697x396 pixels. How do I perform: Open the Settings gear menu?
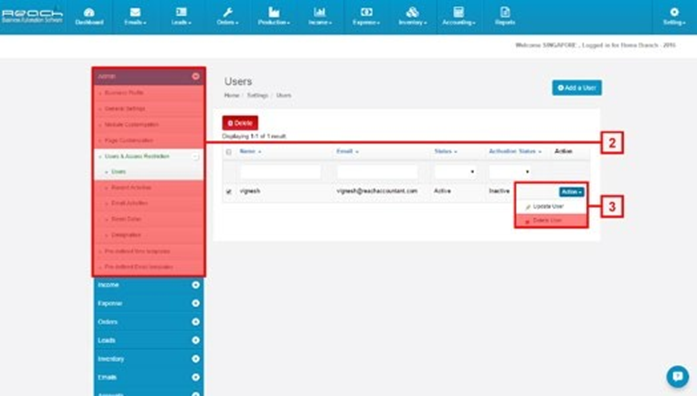click(674, 16)
